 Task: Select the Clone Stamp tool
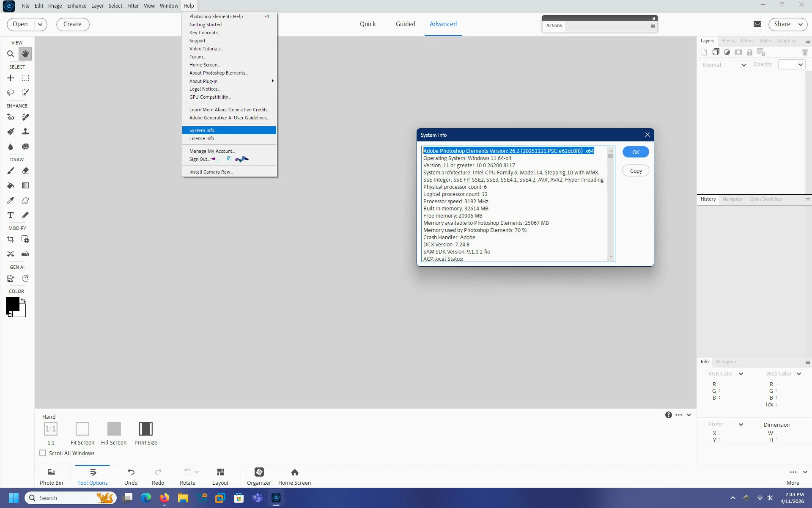(x=25, y=132)
